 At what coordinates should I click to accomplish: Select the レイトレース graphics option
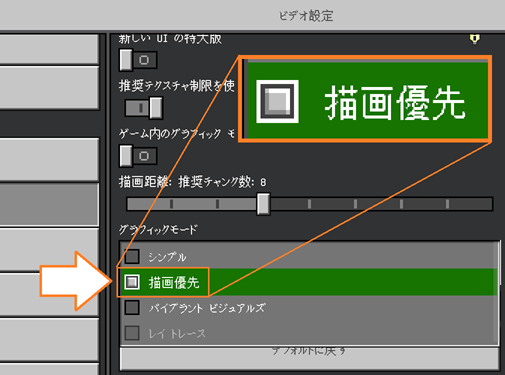pos(309,333)
